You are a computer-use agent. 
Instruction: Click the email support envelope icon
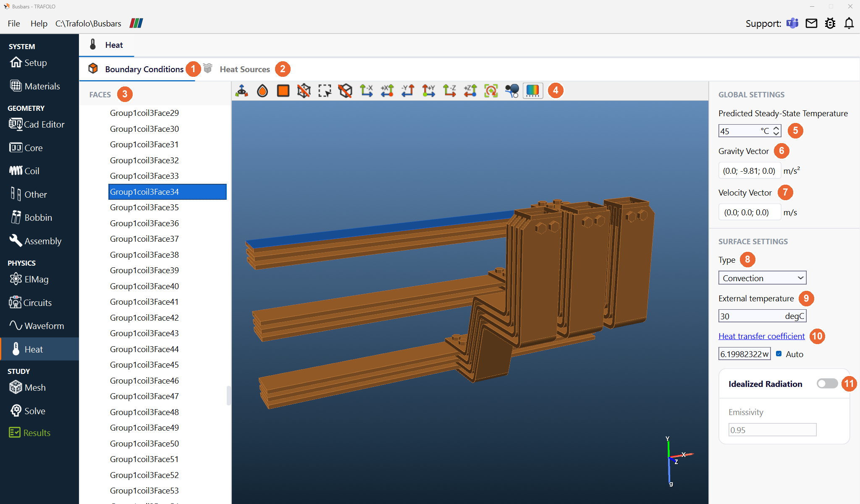coord(811,23)
